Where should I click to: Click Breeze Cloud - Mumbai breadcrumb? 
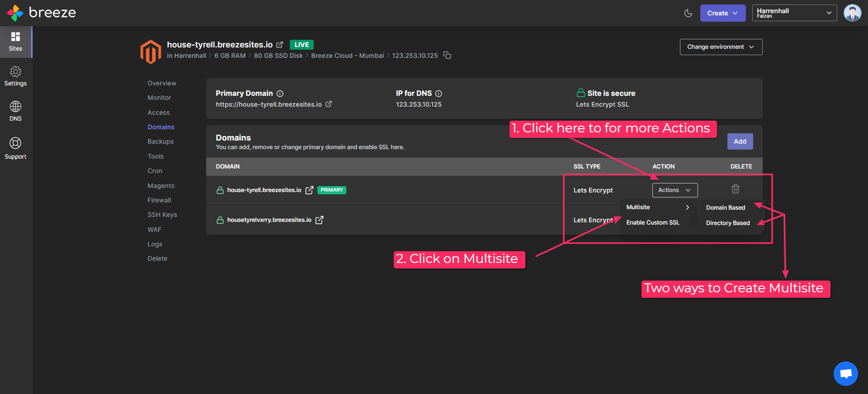(x=347, y=56)
